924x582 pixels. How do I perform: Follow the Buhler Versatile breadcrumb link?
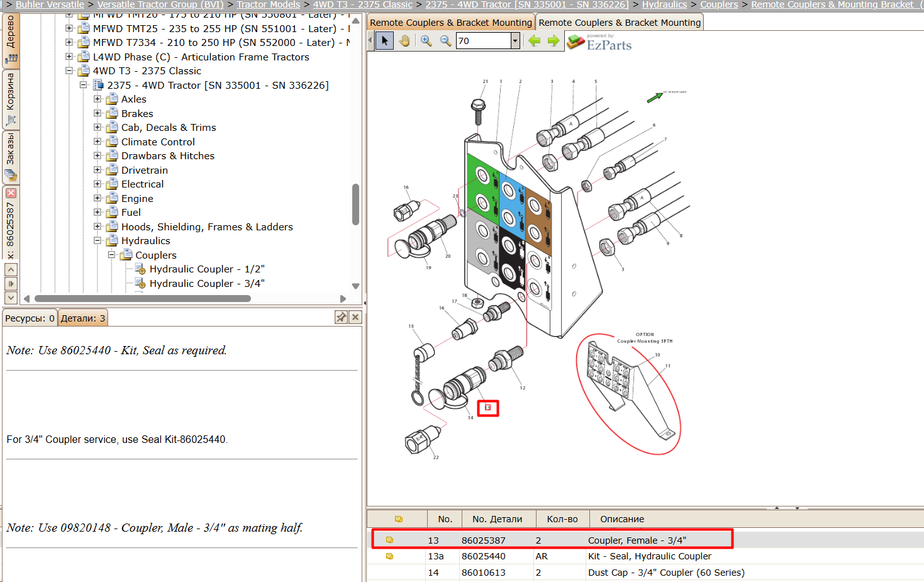click(50, 4)
